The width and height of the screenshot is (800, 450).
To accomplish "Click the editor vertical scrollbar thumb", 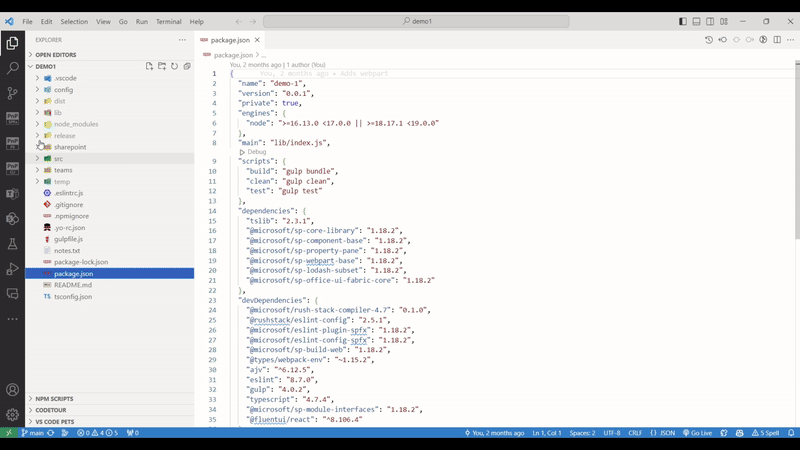I will click(x=797, y=151).
